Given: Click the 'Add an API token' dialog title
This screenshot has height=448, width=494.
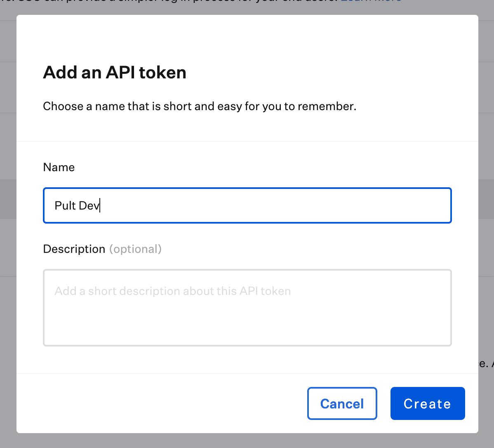Looking at the screenshot, I should (x=114, y=73).
